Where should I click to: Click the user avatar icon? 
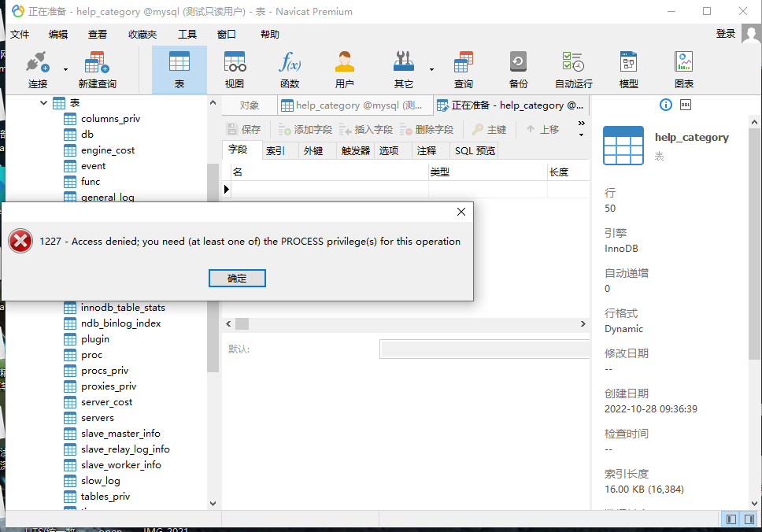point(751,34)
